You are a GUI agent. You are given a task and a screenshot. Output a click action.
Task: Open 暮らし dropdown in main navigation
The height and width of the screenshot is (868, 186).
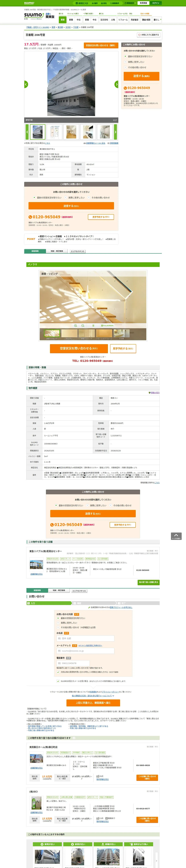point(157,20)
